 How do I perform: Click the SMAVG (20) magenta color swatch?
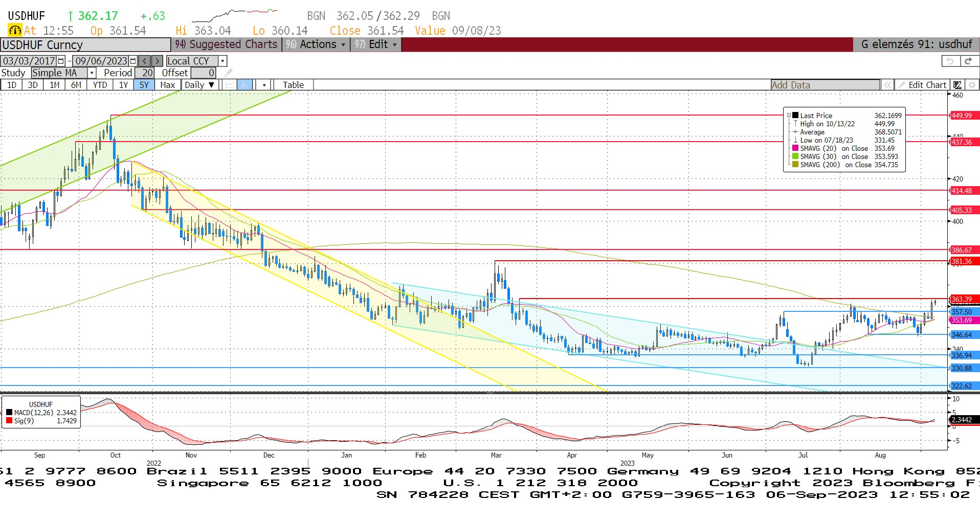pyautogui.click(x=795, y=148)
